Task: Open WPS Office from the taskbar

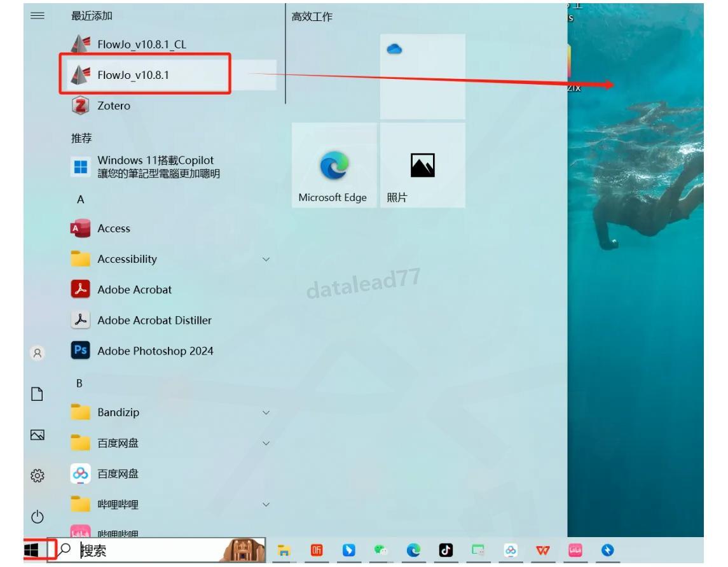Action: click(x=542, y=550)
